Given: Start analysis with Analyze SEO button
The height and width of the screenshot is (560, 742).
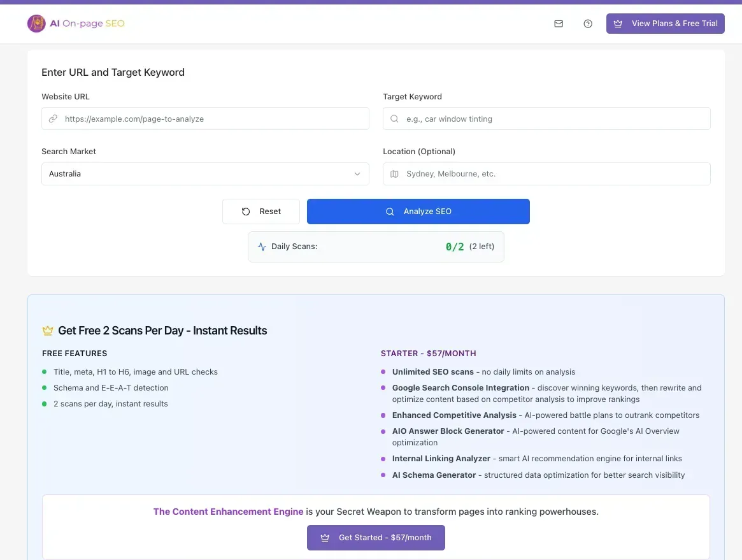Looking at the screenshot, I should [x=418, y=212].
